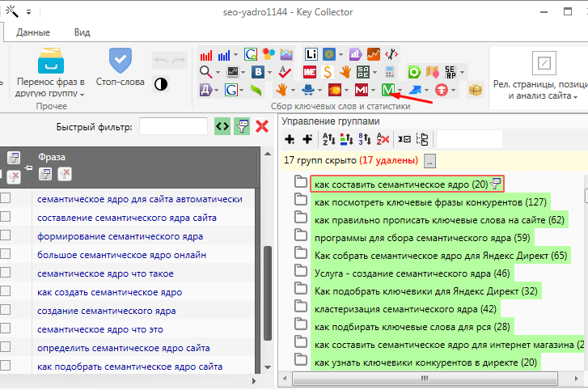Open dropdown arrow next to red MI icon
This screenshot has height=390, width=588.
(373, 91)
